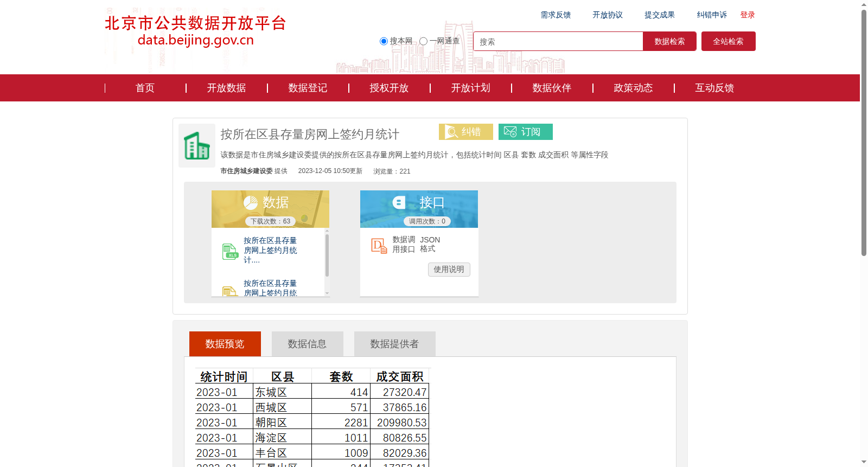Viewport: 868px width, 467px height.
Task: Click the 浏览量：221 text
Action: click(392, 171)
